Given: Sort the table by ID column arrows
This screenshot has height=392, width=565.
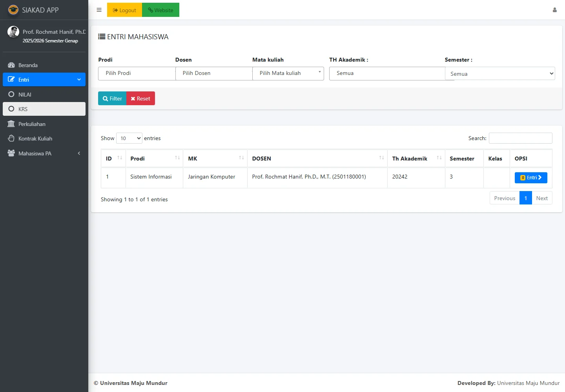Looking at the screenshot, I should click(120, 158).
